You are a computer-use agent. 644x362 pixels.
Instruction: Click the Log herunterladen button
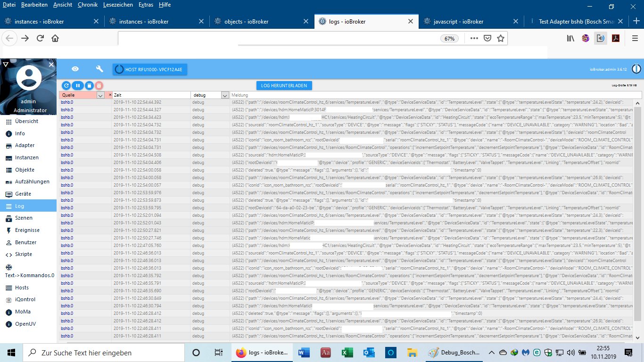click(x=284, y=85)
